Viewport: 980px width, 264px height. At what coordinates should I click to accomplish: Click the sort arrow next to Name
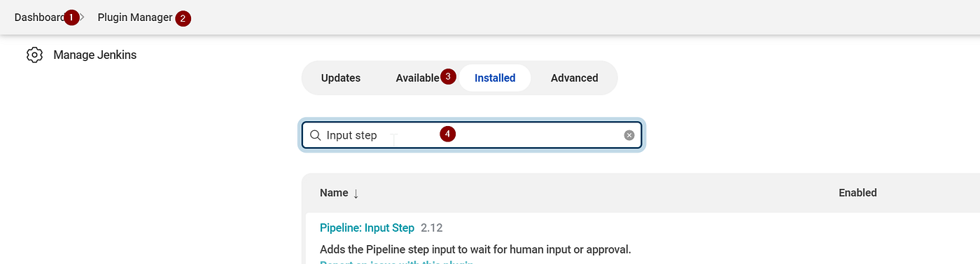(356, 193)
